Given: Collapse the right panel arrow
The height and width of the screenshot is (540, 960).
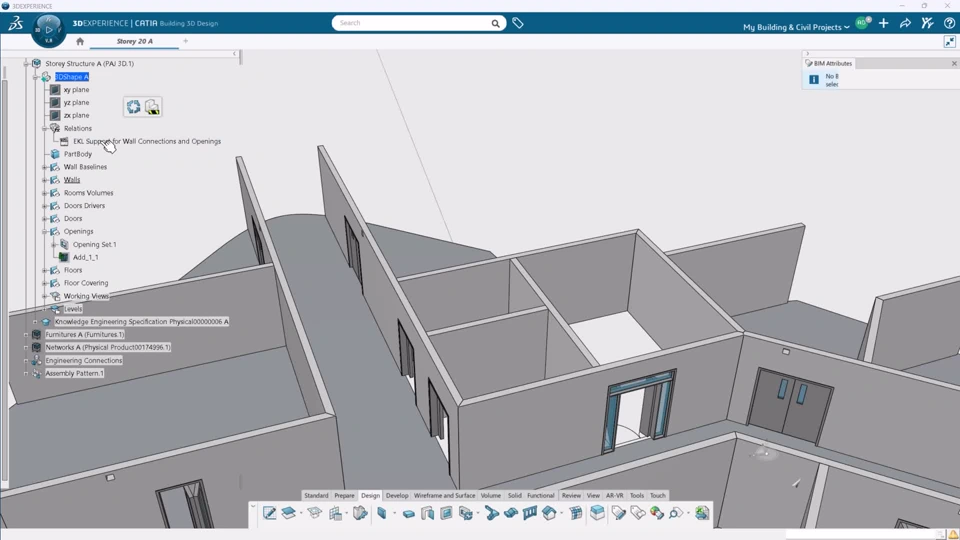Looking at the screenshot, I should click(x=808, y=54).
